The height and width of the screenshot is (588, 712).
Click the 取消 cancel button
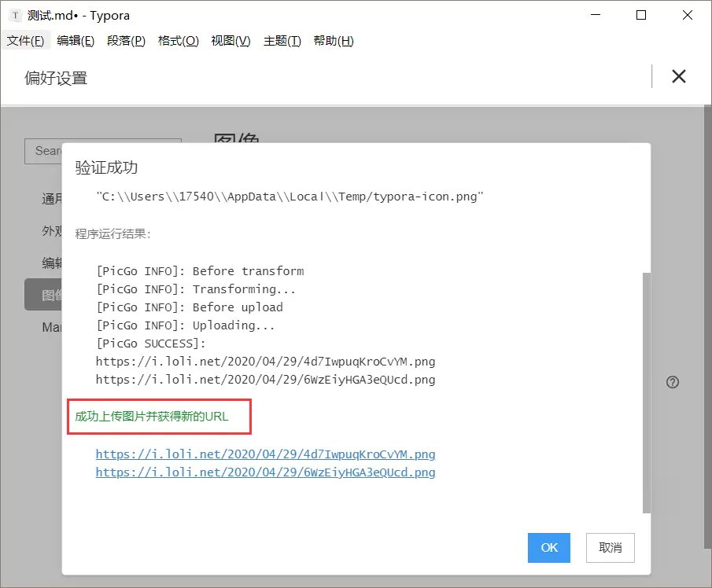click(x=611, y=548)
